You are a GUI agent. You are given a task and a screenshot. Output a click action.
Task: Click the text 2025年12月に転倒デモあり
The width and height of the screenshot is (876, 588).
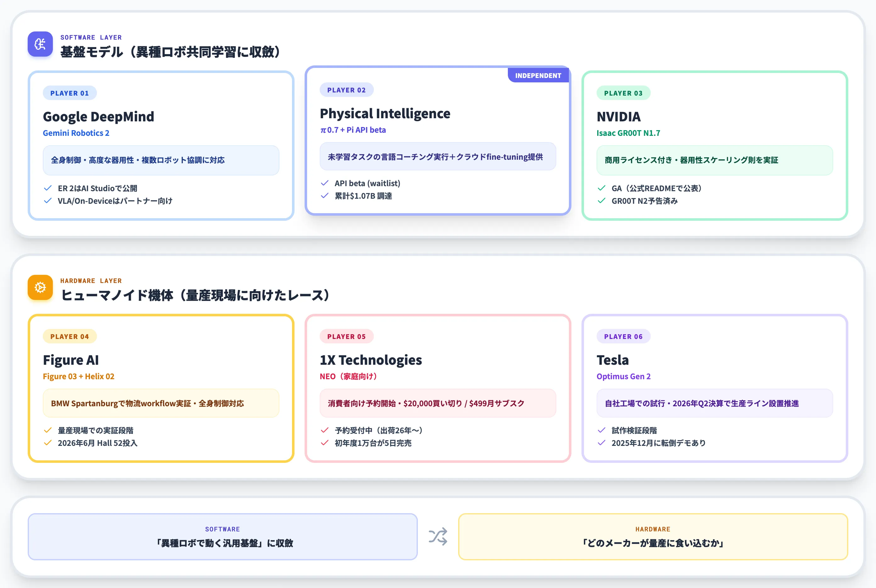[658, 443]
